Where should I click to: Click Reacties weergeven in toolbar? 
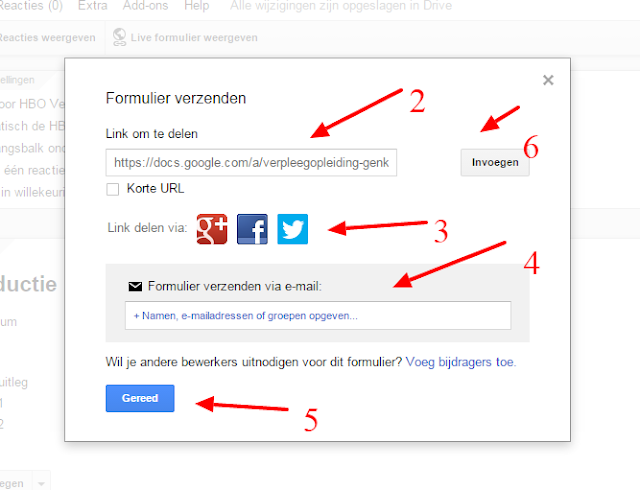tap(47, 38)
